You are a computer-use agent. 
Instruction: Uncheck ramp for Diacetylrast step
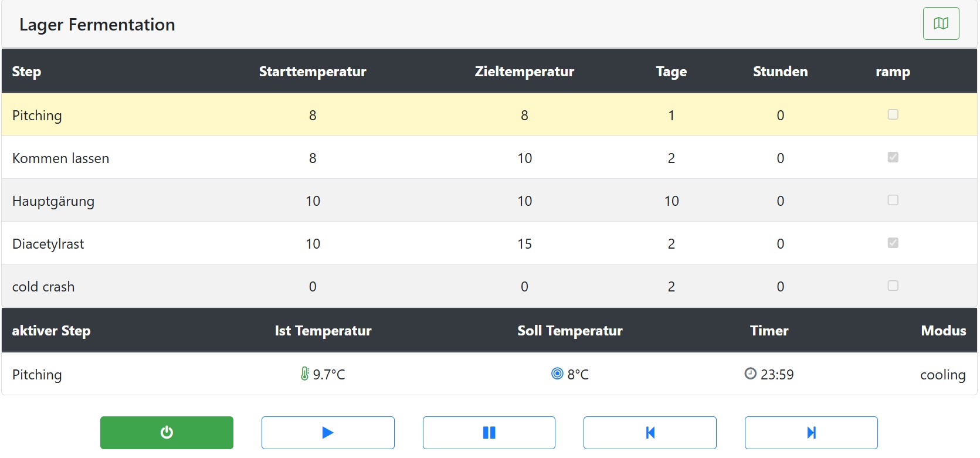pyautogui.click(x=893, y=243)
